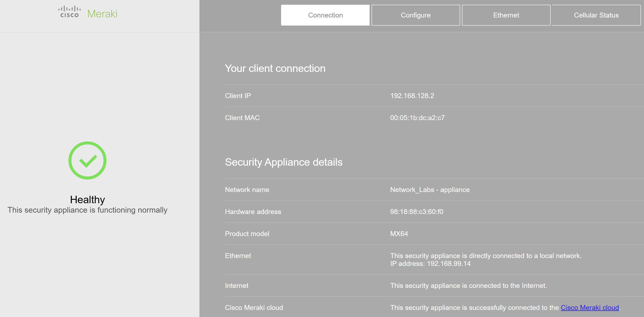
Task: Open the Connection tab
Action: pyautogui.click(x=325, y=15)
